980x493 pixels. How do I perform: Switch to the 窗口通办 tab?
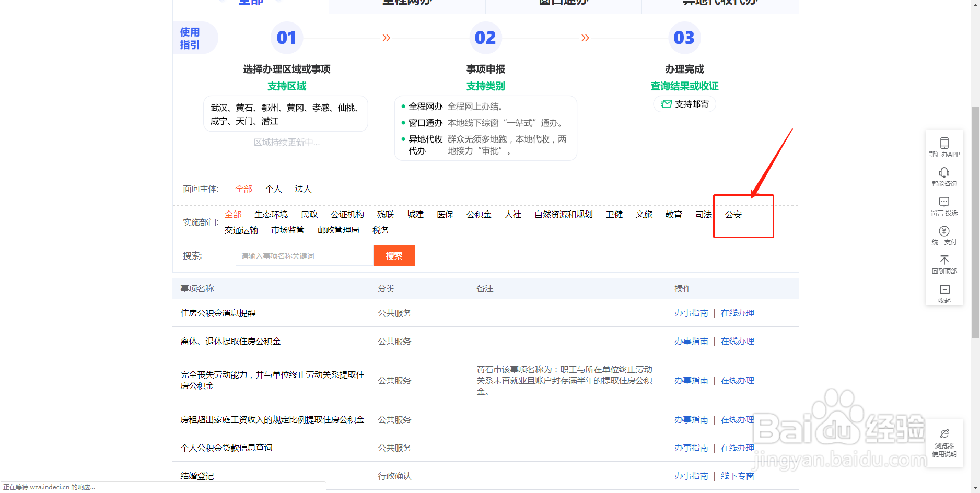tap(563, 4)
